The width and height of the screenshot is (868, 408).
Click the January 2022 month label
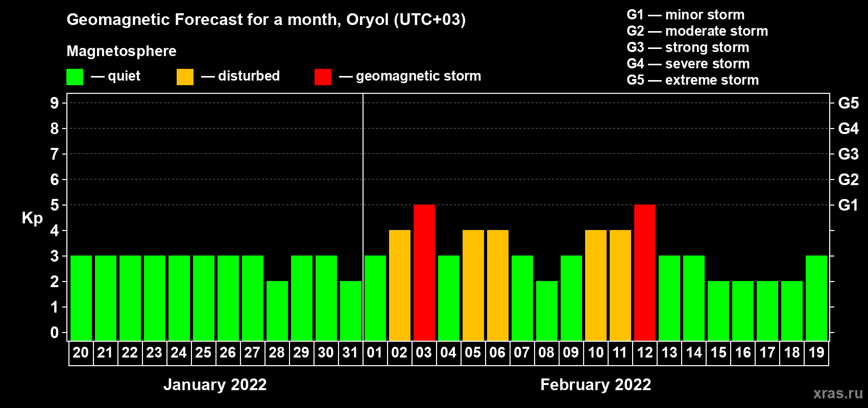click(215, 385)
